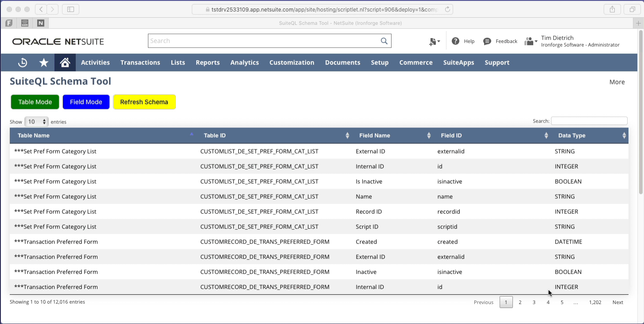Open the Shortcuts star icon
The image size is (644, 324).
43,62
